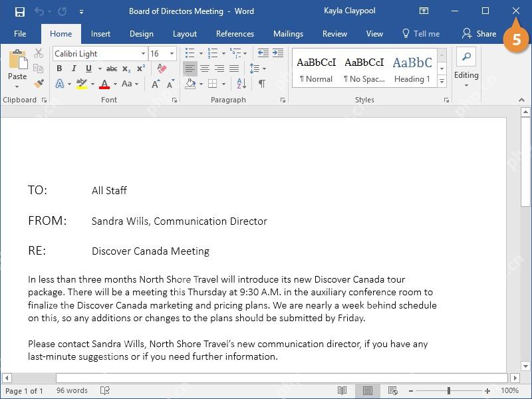
Task: Shrink font size button
Action: point(170,84)
